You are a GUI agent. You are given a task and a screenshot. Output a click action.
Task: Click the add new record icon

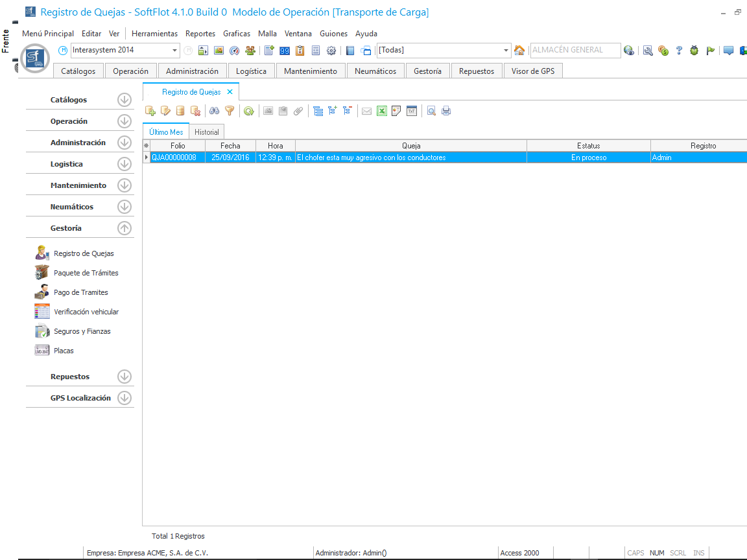(x=150, y=111)
